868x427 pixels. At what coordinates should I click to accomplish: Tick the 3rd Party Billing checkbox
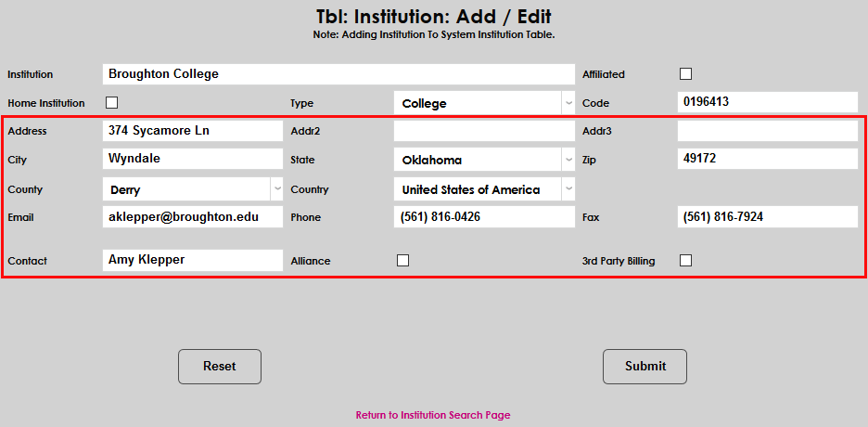point(686,261)
